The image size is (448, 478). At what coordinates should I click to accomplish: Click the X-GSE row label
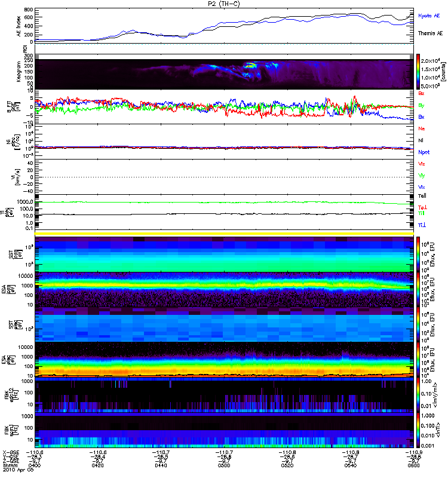pos(11,452)
